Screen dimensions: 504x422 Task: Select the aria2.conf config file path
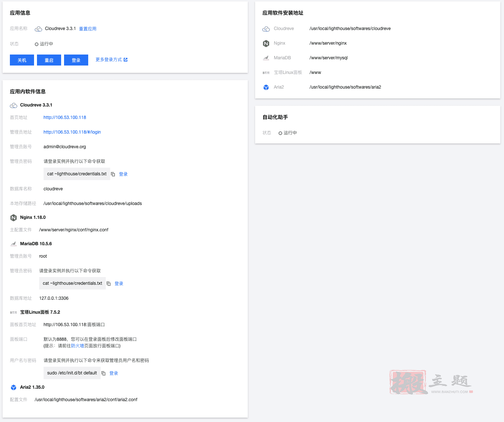pyautogui.click(x=86, y=400)
